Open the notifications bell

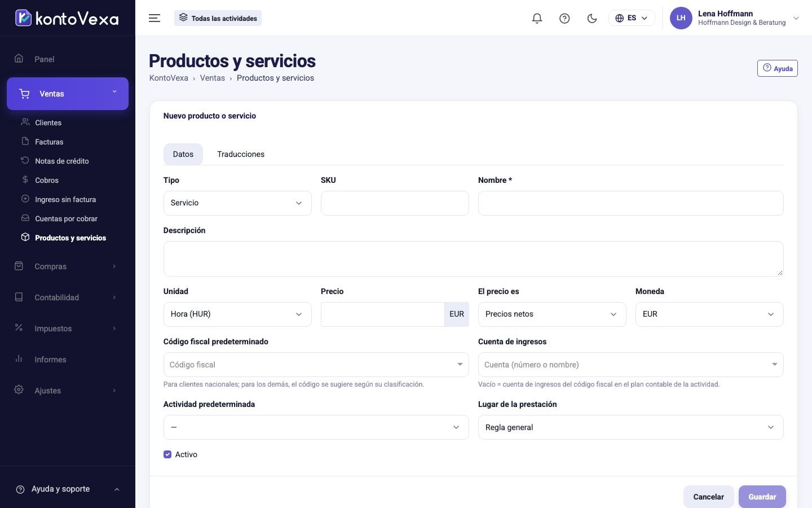pos(537,18)
